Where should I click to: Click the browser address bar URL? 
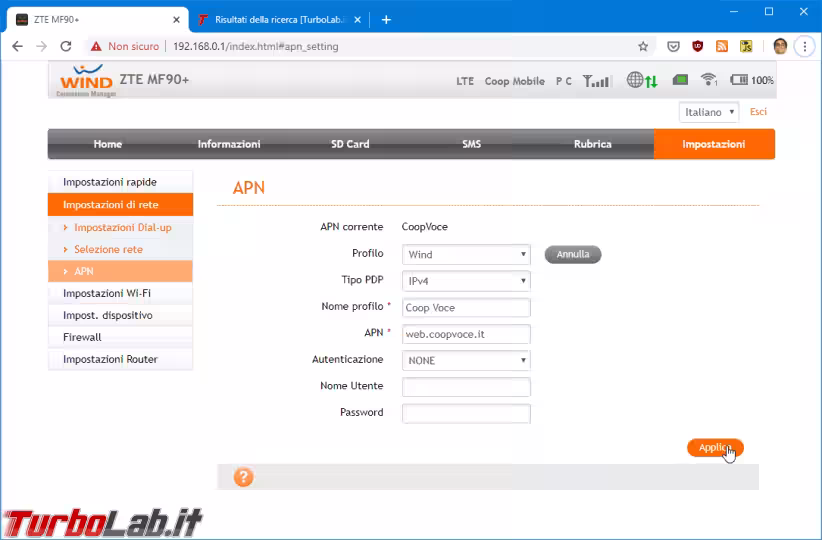255,47
